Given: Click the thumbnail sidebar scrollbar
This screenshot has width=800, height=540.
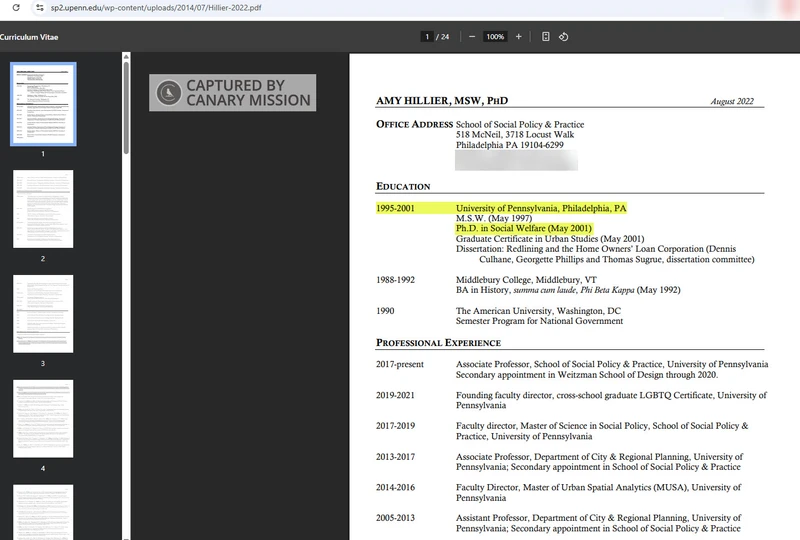Looking at the screenshot, I should [x=126, y=108].
